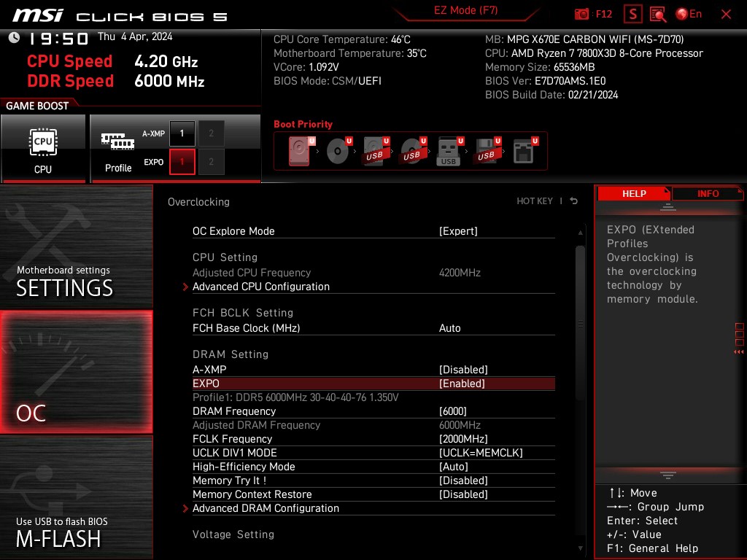Select the network boot device icon

[525, 151]
